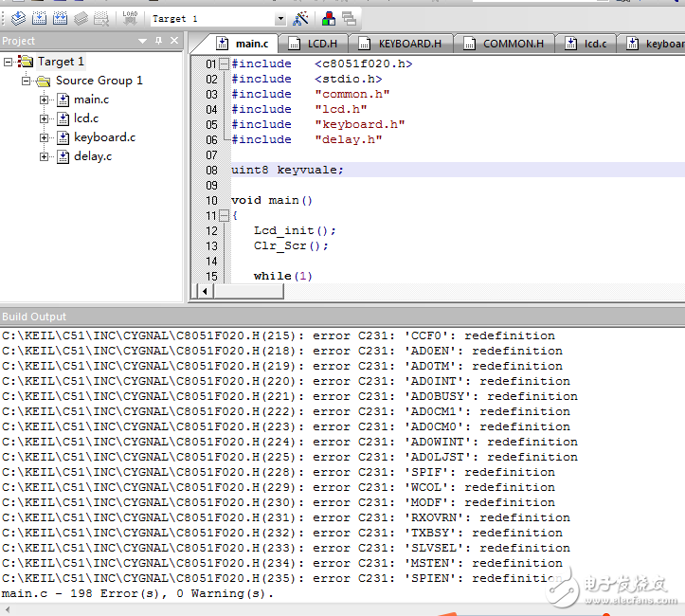Open Options for Target wand icon
Screen dimensions: 685x616
click(x=300, y=18)
